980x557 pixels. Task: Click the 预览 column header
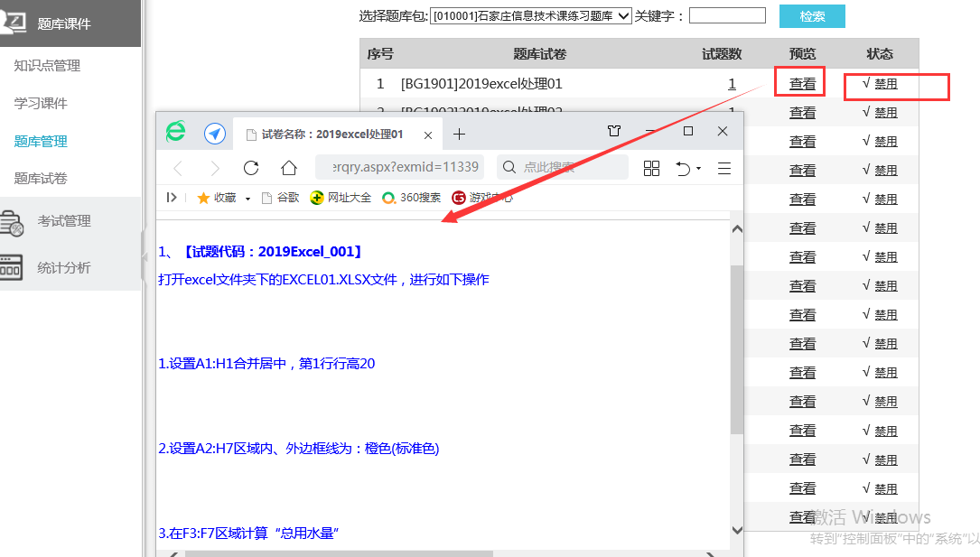[802, 53]
